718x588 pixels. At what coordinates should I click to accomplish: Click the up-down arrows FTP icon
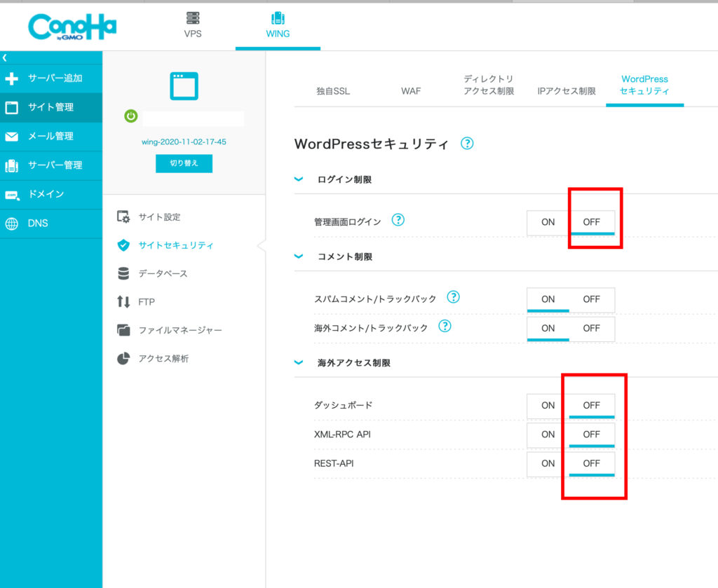[123, 302]
